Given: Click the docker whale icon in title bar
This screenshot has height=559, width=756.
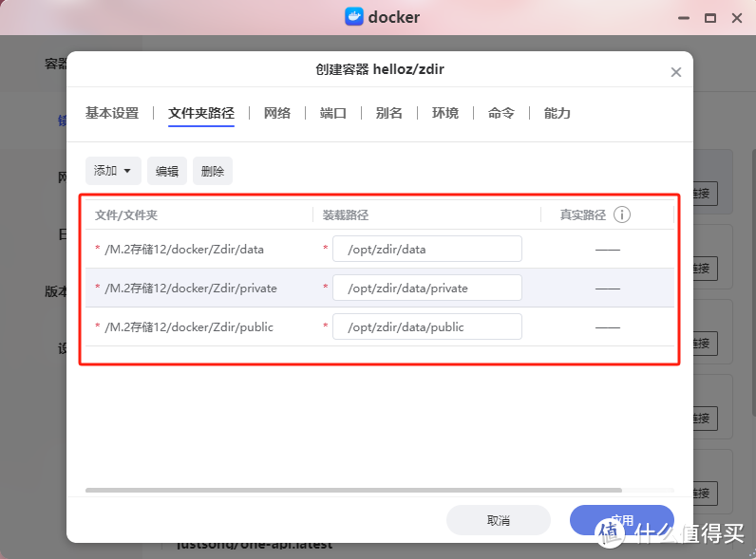Looking at the screenshot, I should [x=354, y=17].
